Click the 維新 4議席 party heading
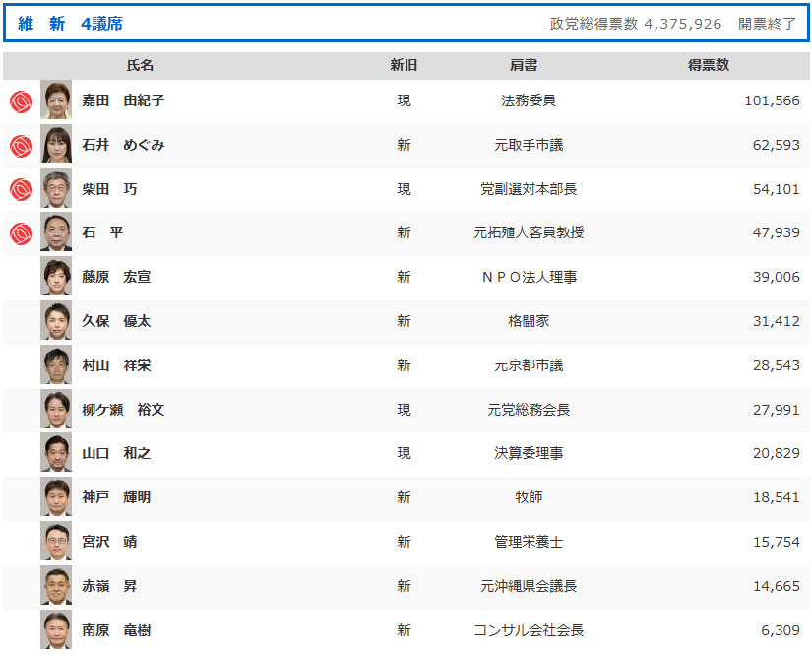Image resolution: width=812 pixels, height=654 pixels. point(71,24)
